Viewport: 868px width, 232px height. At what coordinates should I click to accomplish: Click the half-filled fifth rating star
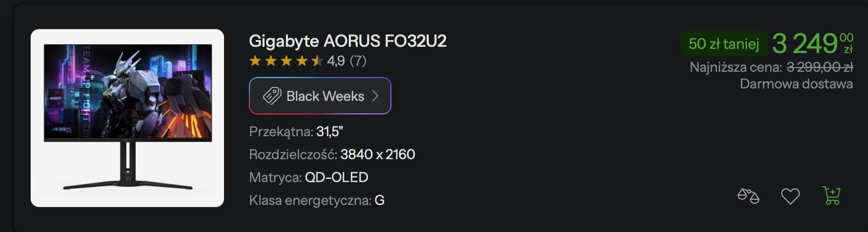pyautogui.click(x=317, y=61)
